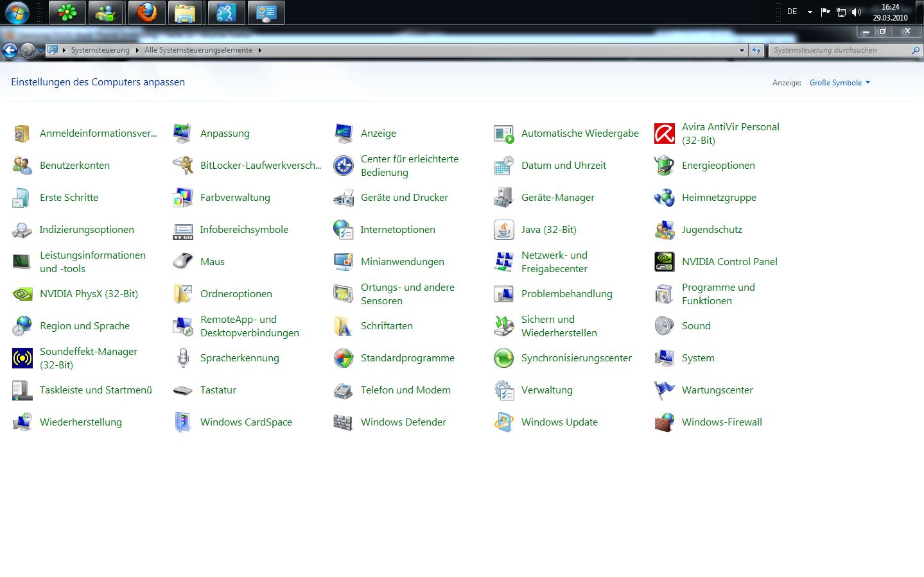Click the Datum und Uhrzeit calendar icon
924x577 pixels.
(503, 166)
